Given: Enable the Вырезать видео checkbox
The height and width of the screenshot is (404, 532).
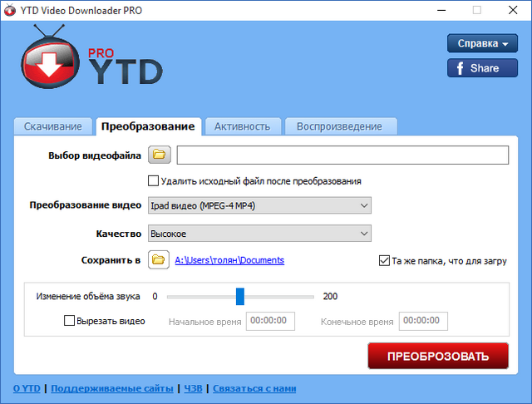Looking at the screenshot, I should click(69, 321).
